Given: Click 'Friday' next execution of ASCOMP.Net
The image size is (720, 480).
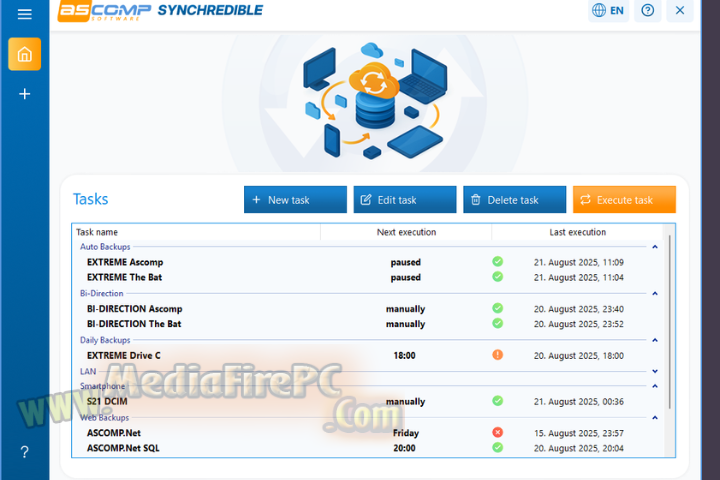Looking at the screenshot, I should tap(406, 433).
